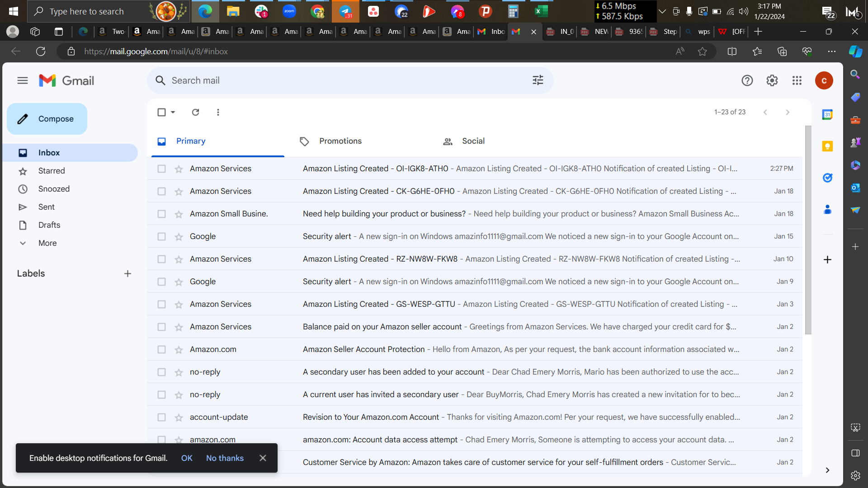Click the Windows taskbar search box
Viewport: 868px width, 488px height.
(x=108, y=11)
